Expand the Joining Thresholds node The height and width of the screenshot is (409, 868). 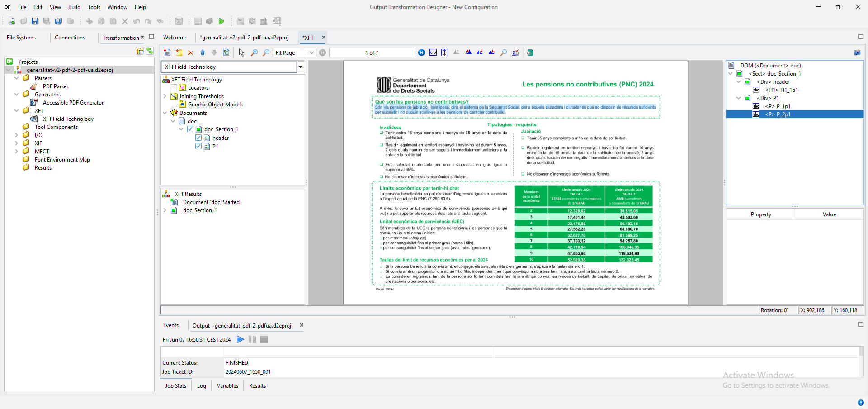coord(165,96)
